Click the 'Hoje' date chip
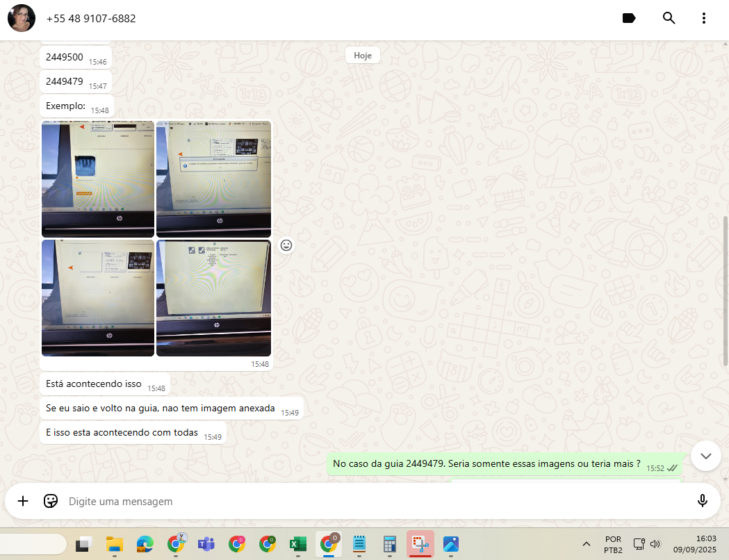Image resolution: width=729 pixels, height=560 pixels. (363, 56)
